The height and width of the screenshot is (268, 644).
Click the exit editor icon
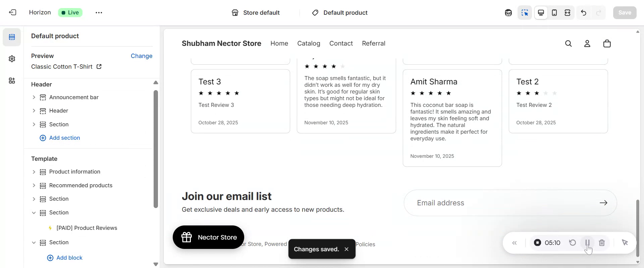click(x=13, y=13)
